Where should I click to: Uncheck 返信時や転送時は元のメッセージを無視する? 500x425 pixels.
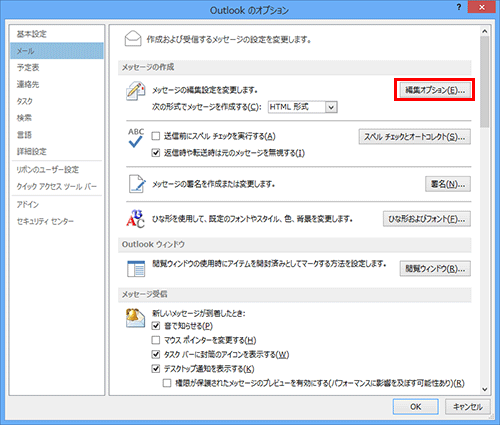pos(156,153)
